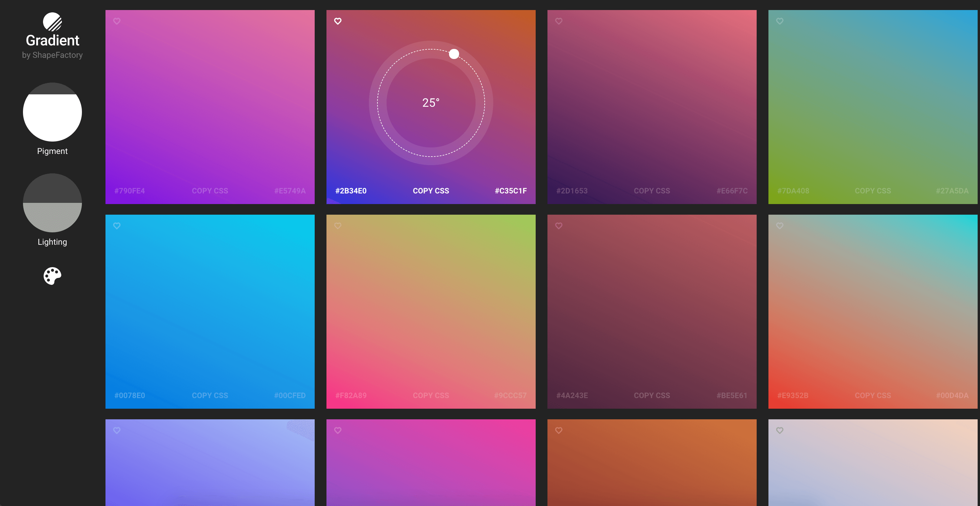
Task: Like the #0078E0 blue gradient
Action: click(117, 226)
